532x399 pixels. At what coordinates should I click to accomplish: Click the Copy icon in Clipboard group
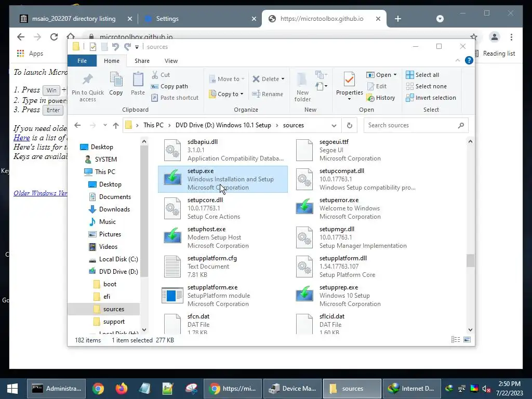tap(116, 79)
